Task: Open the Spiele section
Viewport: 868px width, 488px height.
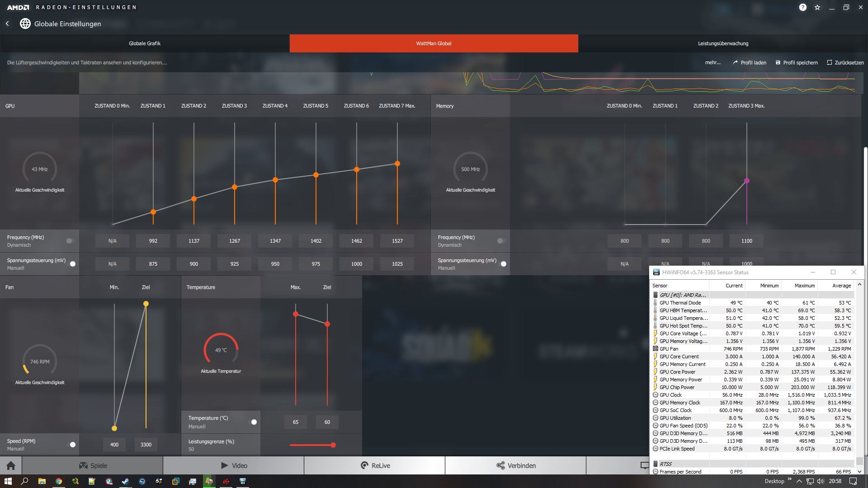Action: 93,465
